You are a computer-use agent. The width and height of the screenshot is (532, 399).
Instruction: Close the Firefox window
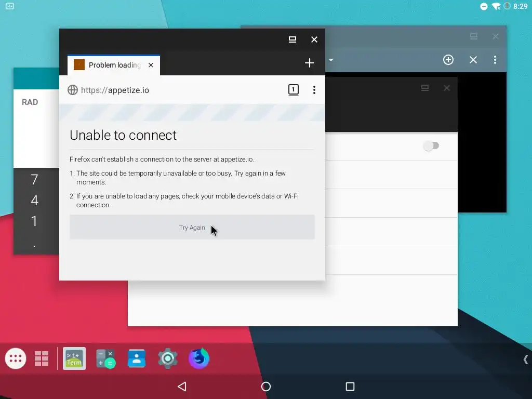point(314,39)
